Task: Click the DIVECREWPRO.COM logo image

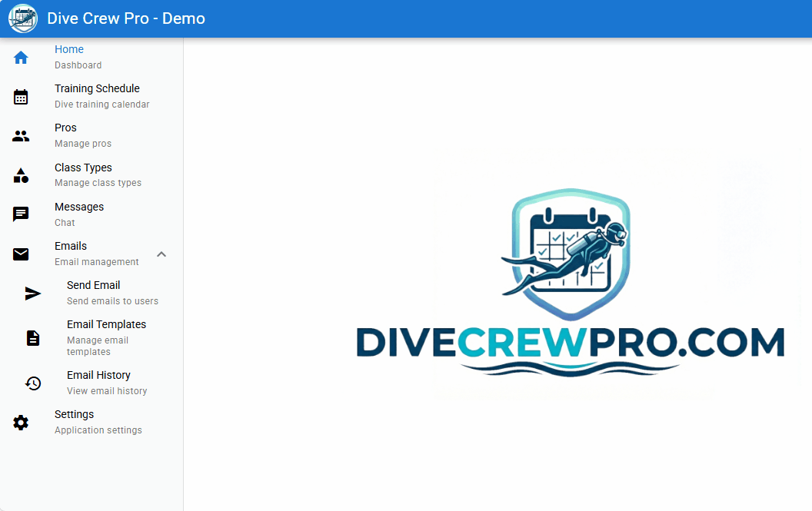Action: [x=570, y=282]
